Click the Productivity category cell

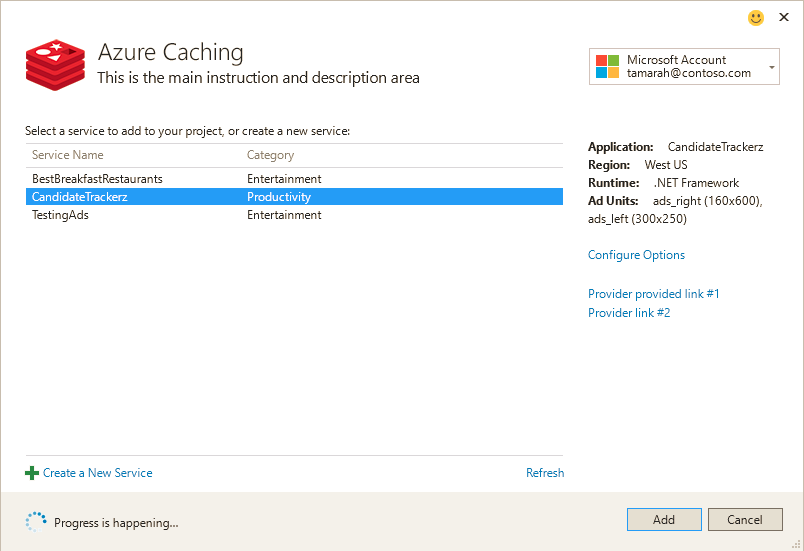coord(279,197)
